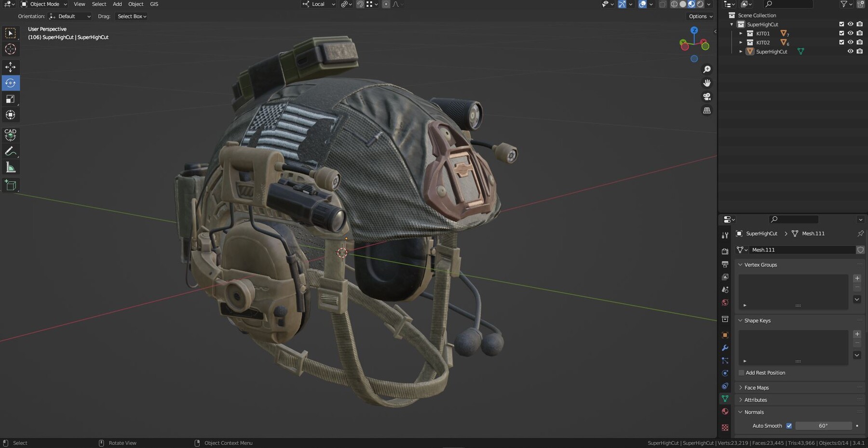Open the View menu
The image size is (868, 448).
pos(80,4)
